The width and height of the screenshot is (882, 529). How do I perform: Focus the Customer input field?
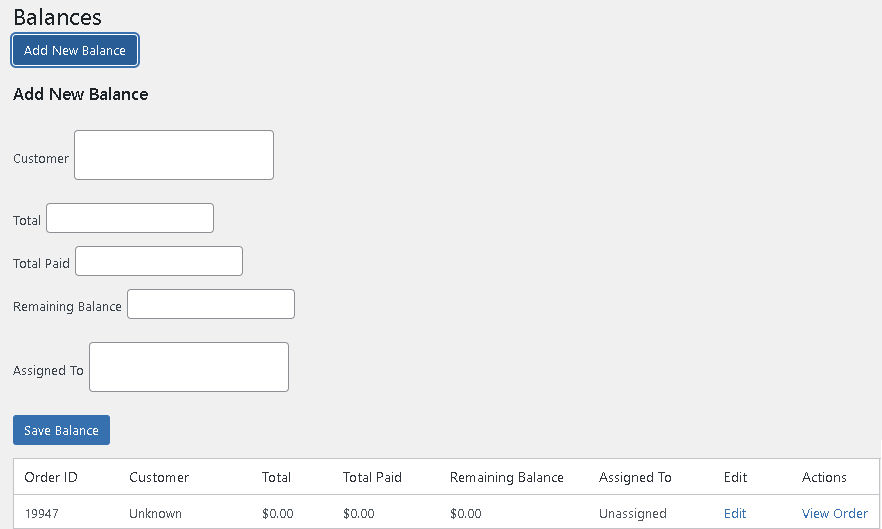174,155
